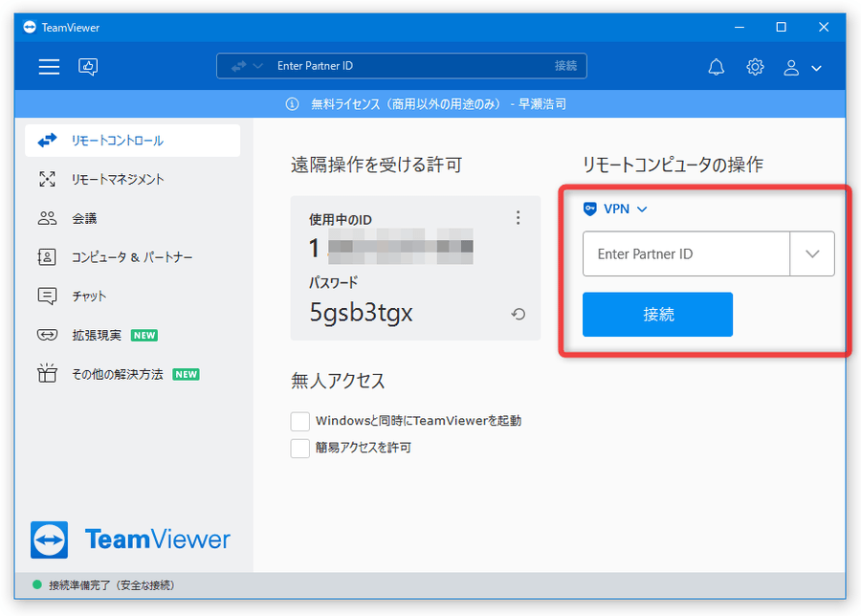This screenshot has width=861, height=616.
Task: Expand partner ID history dropdown chevron
Action: [812, 253]
